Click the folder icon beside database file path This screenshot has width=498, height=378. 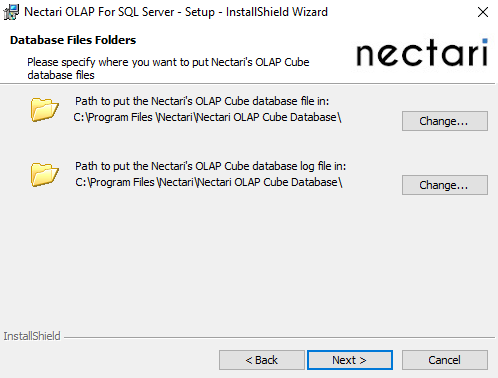(45, 110)
